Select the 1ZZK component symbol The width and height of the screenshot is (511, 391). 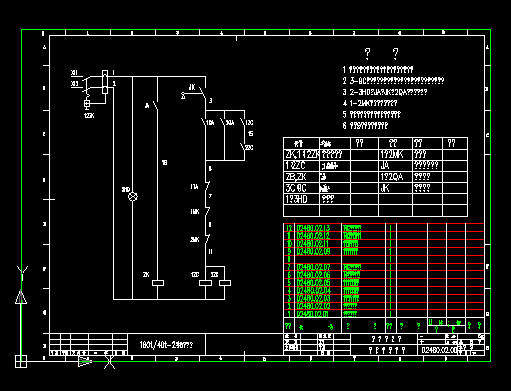pos(87,104)
